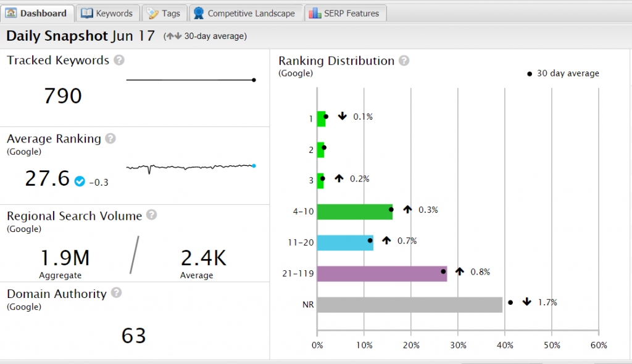This screenshot has height=364, width=632.
Task: Open the Dashboard tab
Action: coord(37,14)
